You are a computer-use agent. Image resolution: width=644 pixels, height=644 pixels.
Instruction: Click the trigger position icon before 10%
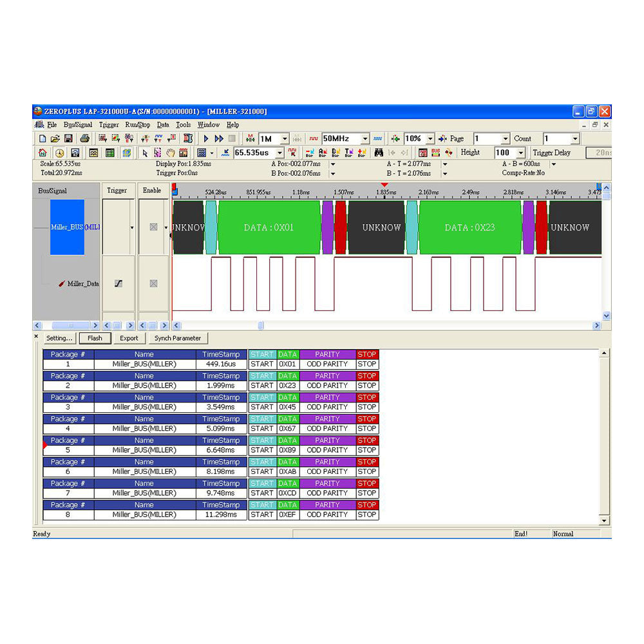395,139
